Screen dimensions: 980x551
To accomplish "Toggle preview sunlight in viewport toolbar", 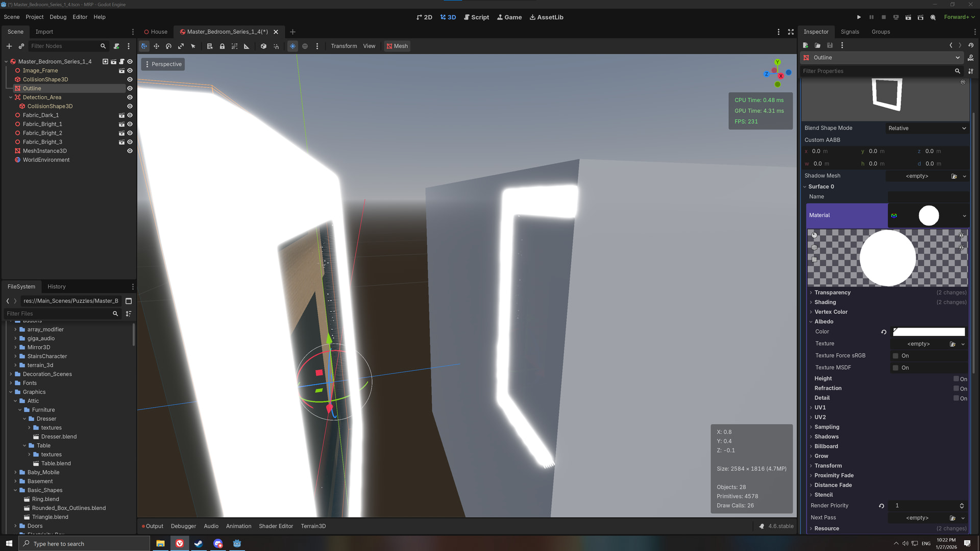I will (x=292, y=46).
